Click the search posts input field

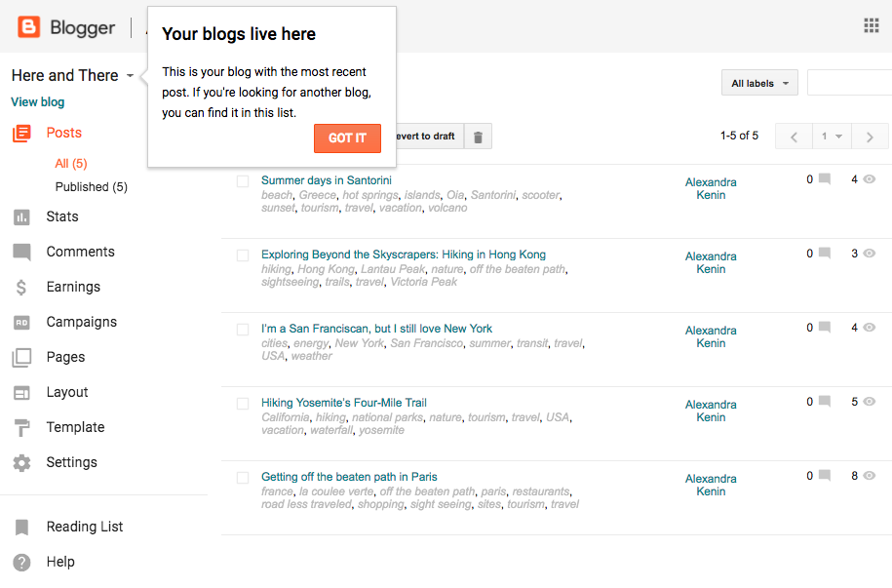[x=848, y=84]
